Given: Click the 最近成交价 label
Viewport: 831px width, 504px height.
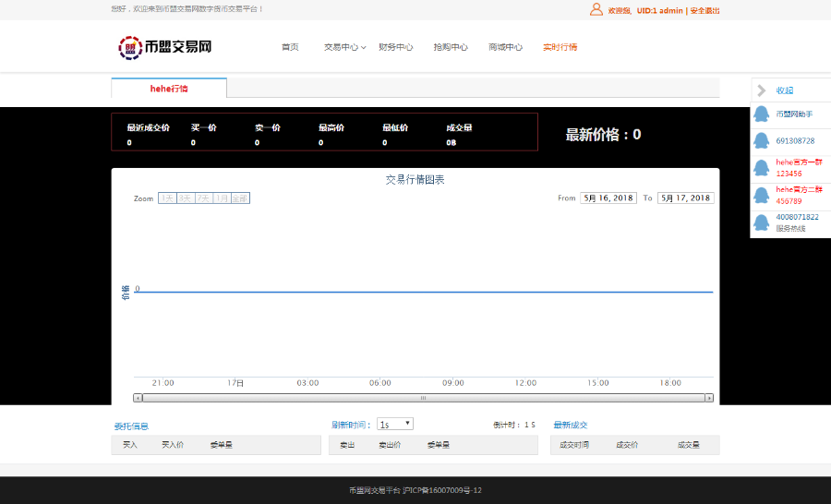Looking at the screenshot, I should coord(149,127).
